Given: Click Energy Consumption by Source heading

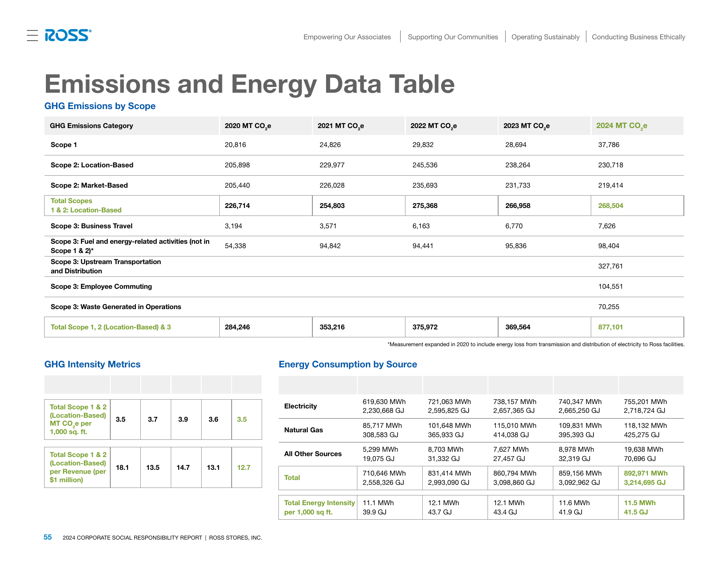Looking at the screenshot, I should pyautogui.click(x=348, y=364).
